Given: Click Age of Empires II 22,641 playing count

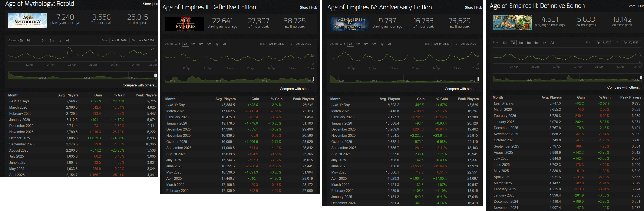Looking at the screenshot, I should point(222,20).
